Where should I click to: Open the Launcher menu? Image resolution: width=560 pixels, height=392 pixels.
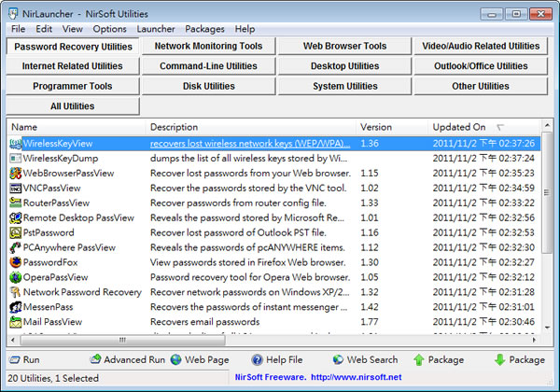pyautogui.click(x=155, y=29)
